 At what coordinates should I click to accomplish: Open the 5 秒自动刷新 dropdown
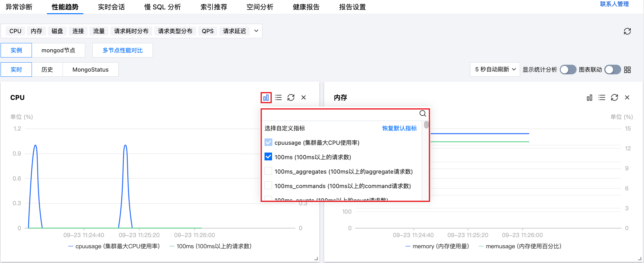[x=495, y=70]
